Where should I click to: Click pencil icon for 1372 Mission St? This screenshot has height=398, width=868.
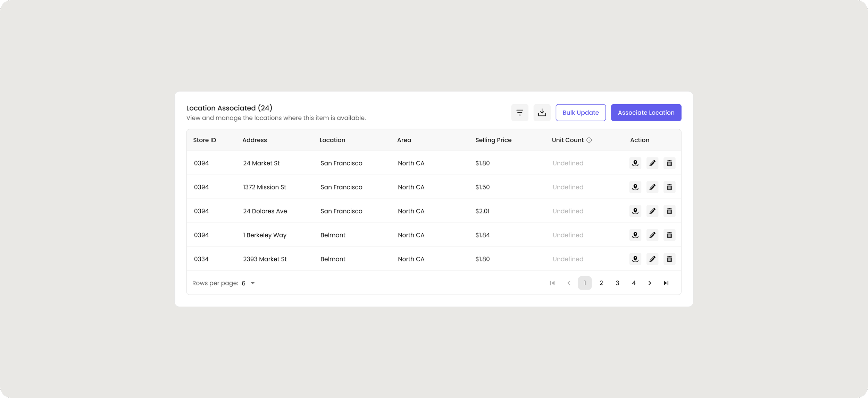652,187
